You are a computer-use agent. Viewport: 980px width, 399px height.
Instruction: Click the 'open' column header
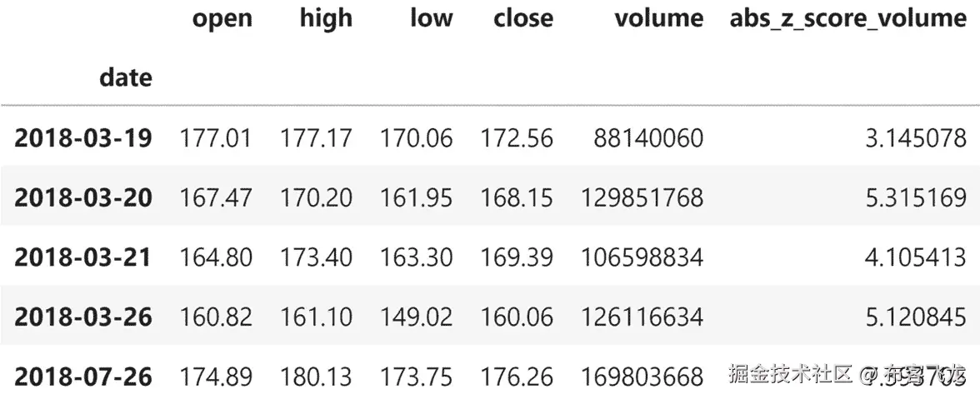[222, 18]
